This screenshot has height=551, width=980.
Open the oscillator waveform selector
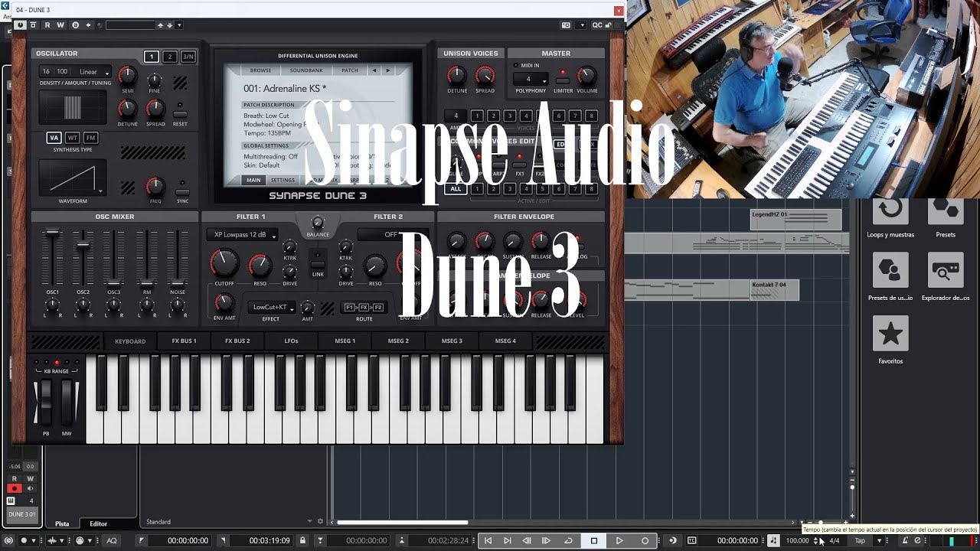tap(72, 178)
